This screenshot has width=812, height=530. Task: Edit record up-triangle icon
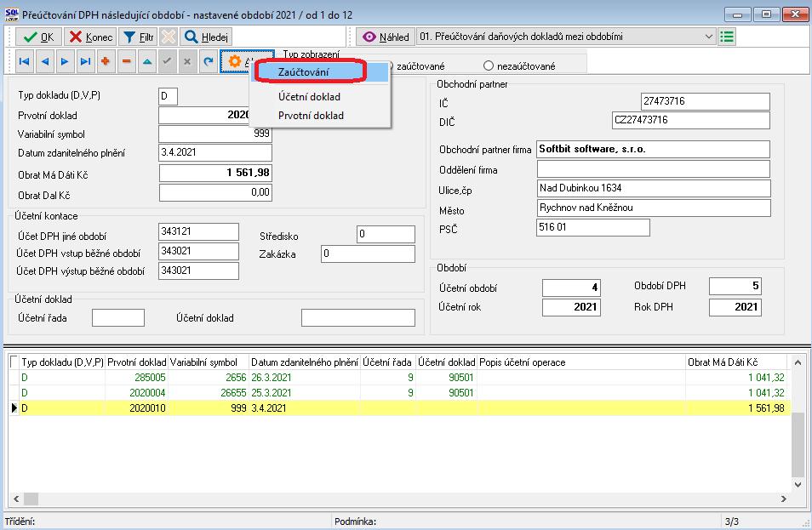pyautogui.click(x=147, y=61)
